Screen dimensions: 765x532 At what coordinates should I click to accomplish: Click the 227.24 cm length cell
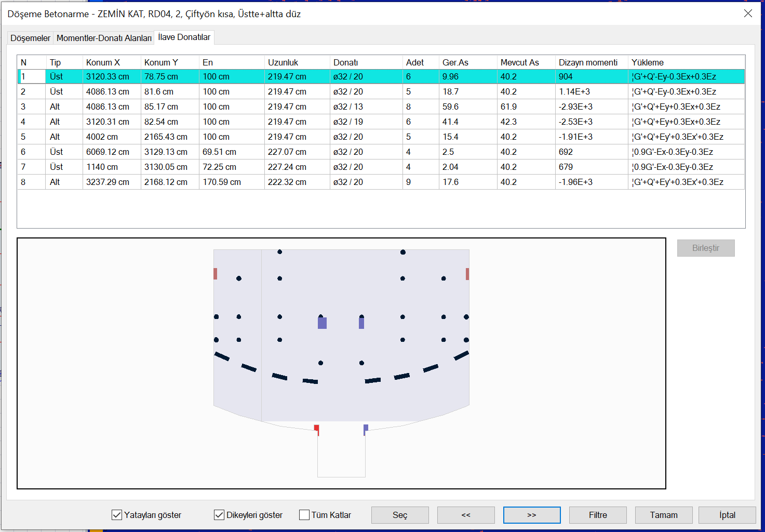297,167
